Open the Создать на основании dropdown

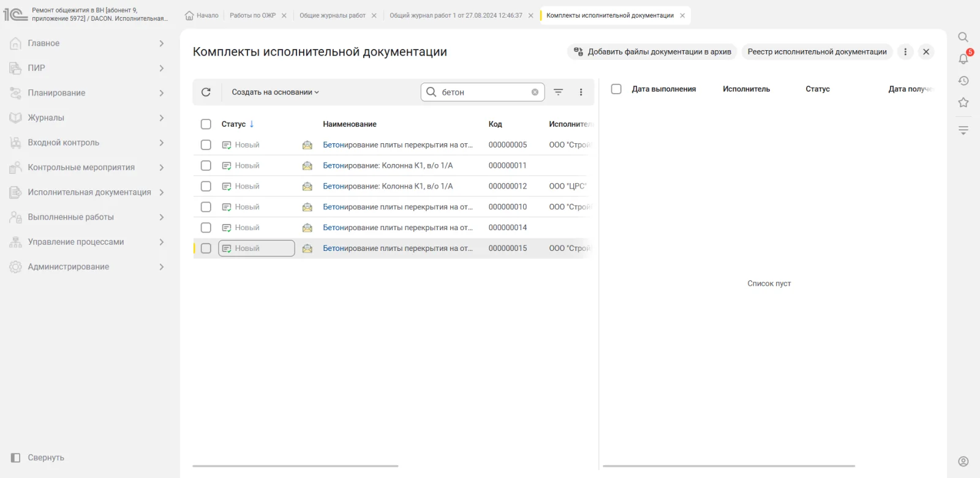click(275, 92)
